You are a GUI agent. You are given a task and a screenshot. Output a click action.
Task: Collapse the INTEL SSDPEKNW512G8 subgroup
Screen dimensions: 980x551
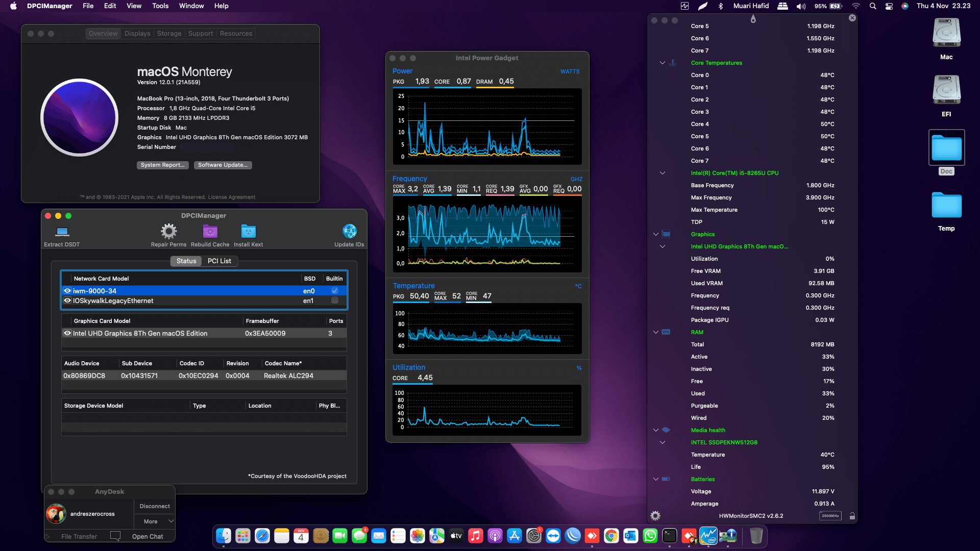click(663, 442)
